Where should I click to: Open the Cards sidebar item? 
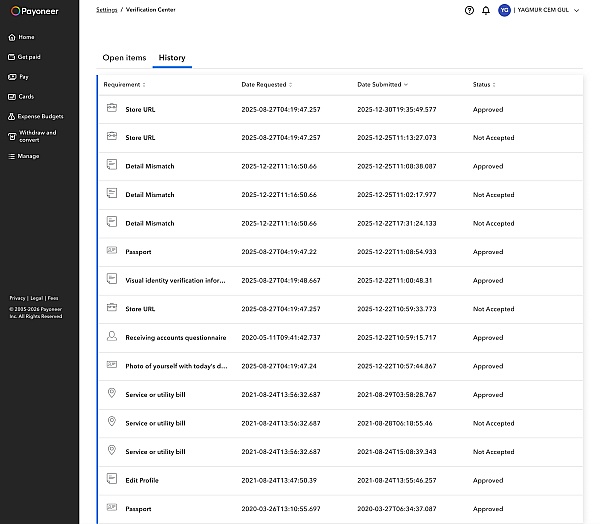tap(26, 97)
